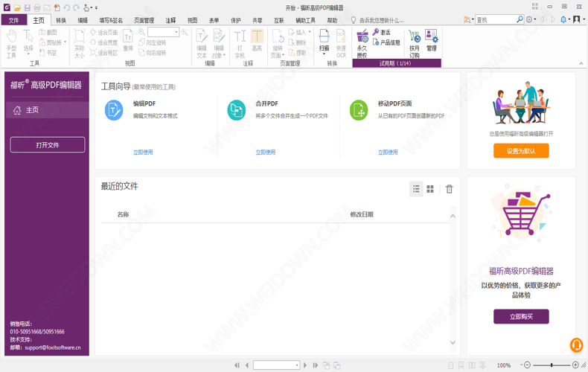This screenshot has height=372, width=588.
Task: Click status bar zoom-out minus button
Action: coord(527,365)
